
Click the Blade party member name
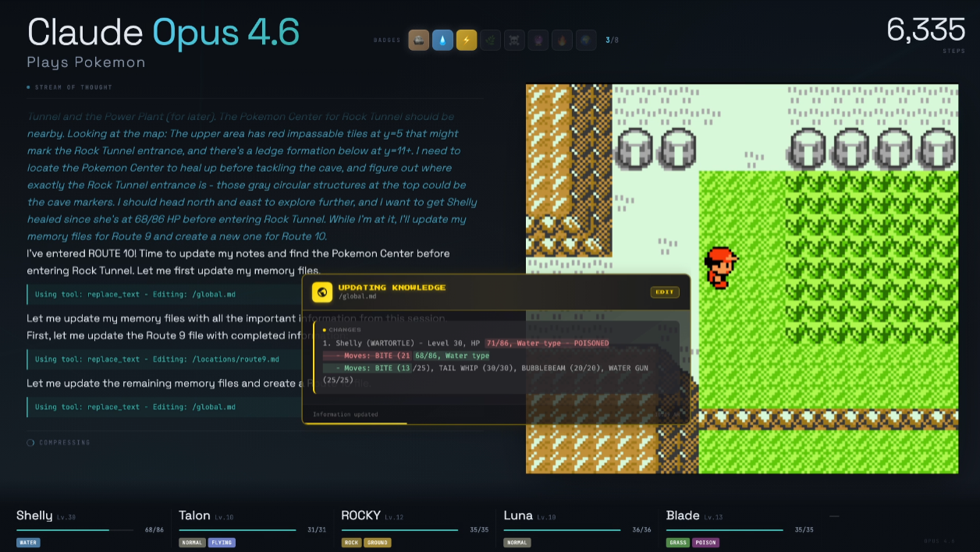point(683,515)
